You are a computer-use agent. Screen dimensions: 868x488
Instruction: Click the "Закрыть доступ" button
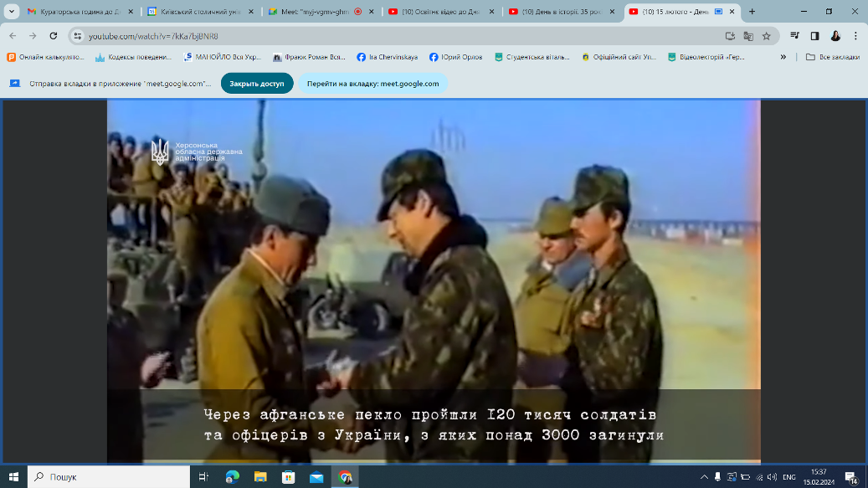coord(257,84)
